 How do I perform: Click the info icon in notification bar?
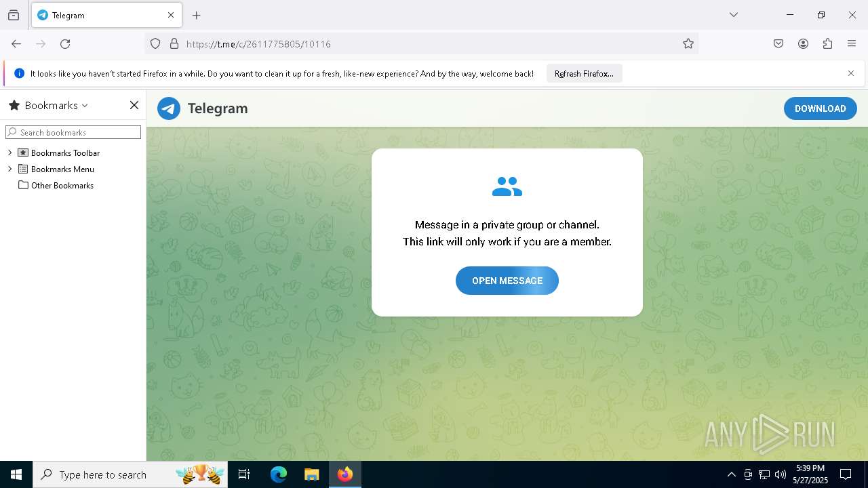pyautogui.click(x=19, y=73)
